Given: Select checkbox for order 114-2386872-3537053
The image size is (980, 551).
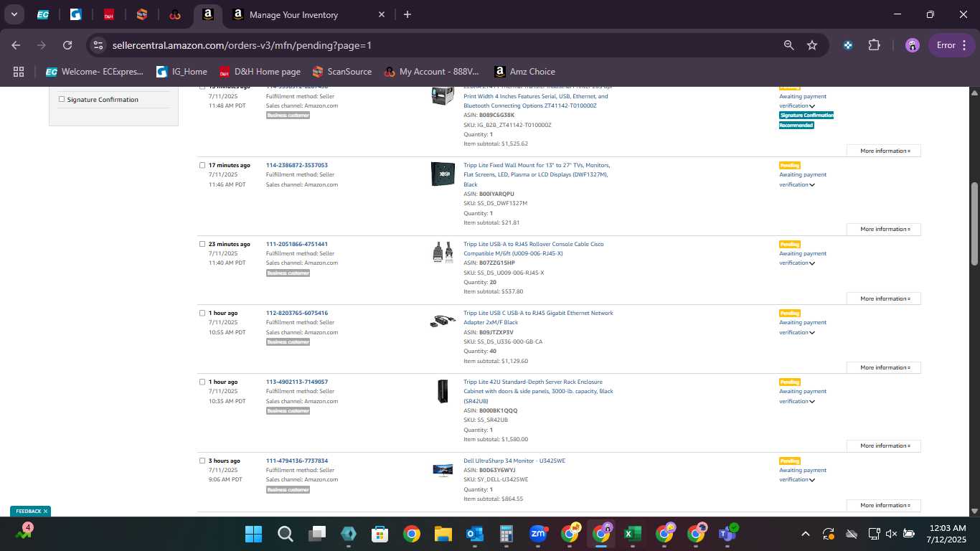Looking at the screenshot, I should click(x=202, y=166).
